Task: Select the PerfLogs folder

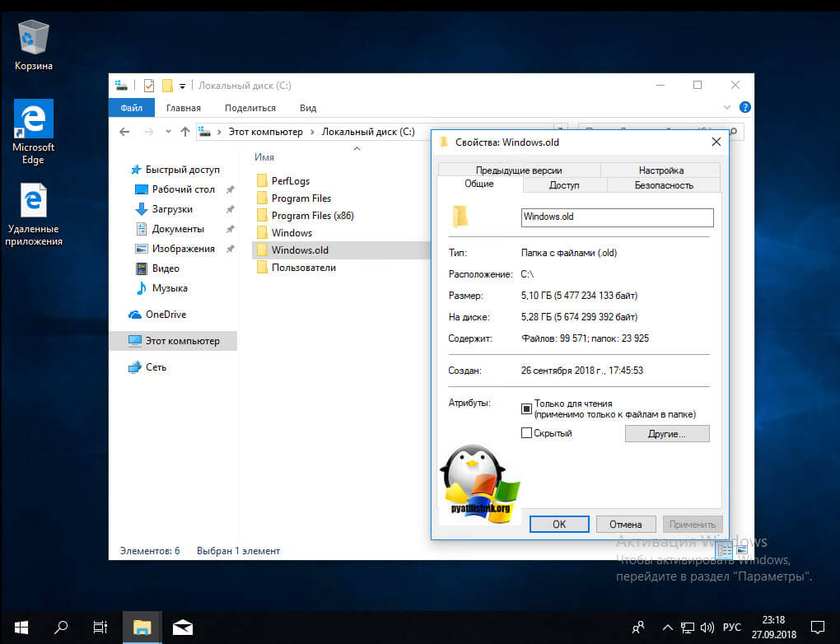Action: 283,180
